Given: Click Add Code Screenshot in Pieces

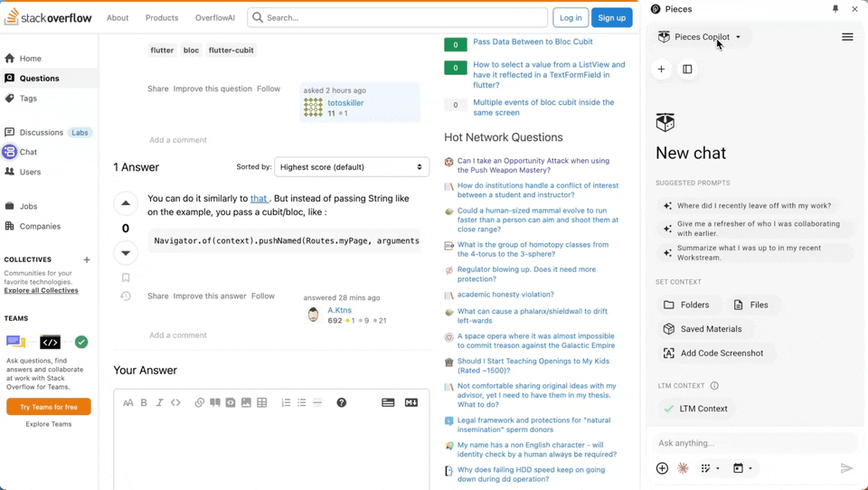Looking at the screenshot, I should [714, 353].
